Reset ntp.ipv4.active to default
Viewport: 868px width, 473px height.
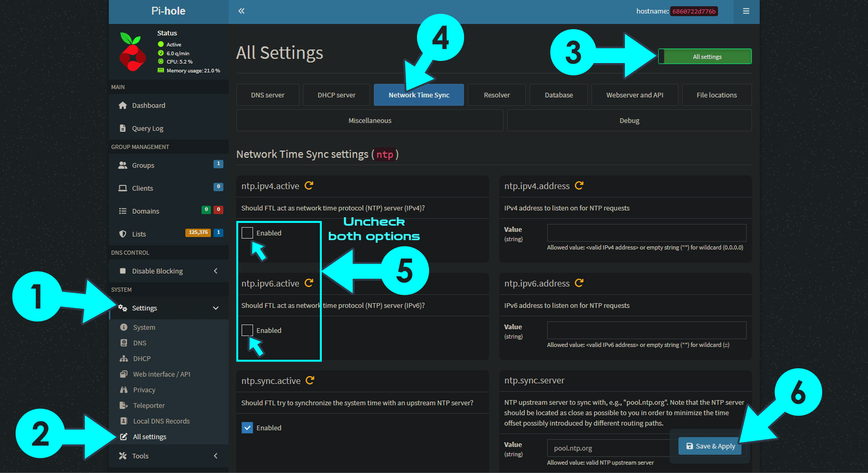coord(309,185)
